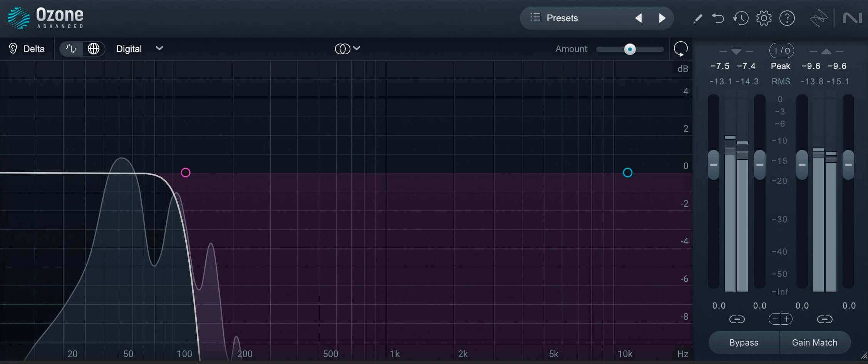The width and height of the screenshot is (868, 364).
Task: Click the Native Instruments logo icon
Action: pyautogui.click(x=852, y=18)
